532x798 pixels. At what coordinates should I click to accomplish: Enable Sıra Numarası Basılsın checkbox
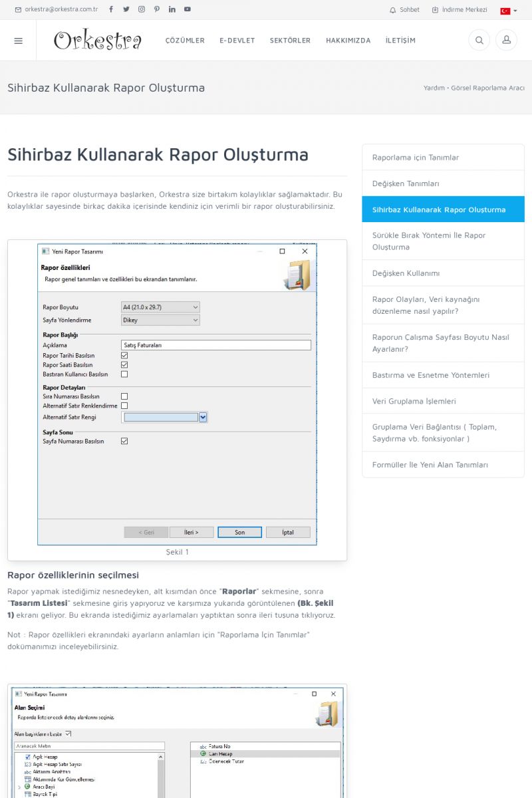coord(124,396)
